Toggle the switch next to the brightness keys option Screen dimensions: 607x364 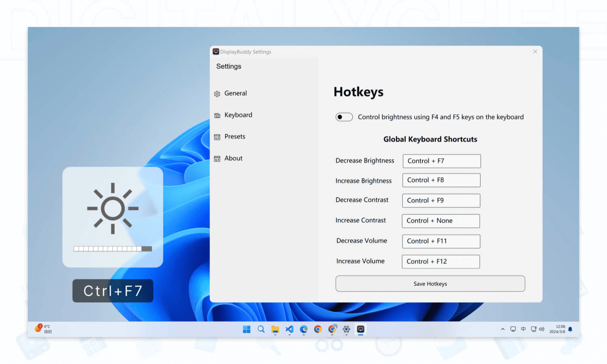coord(344,117)
